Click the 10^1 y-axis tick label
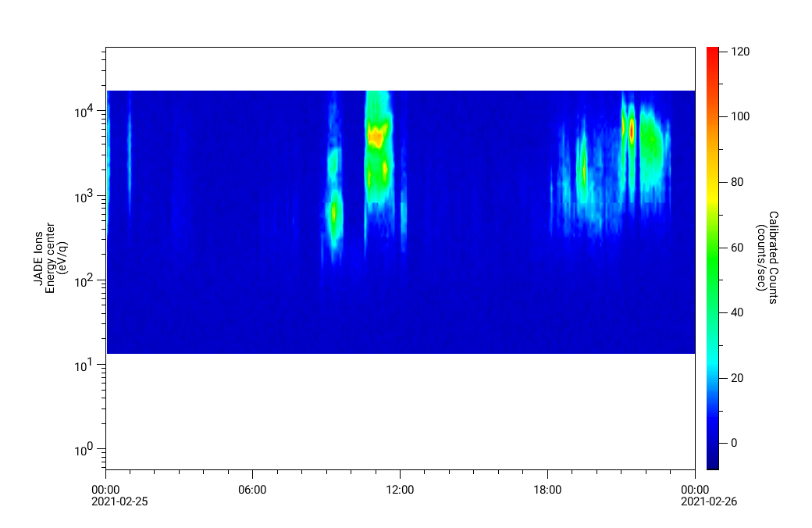The image size is (812, 528). [x=84, y=365]
